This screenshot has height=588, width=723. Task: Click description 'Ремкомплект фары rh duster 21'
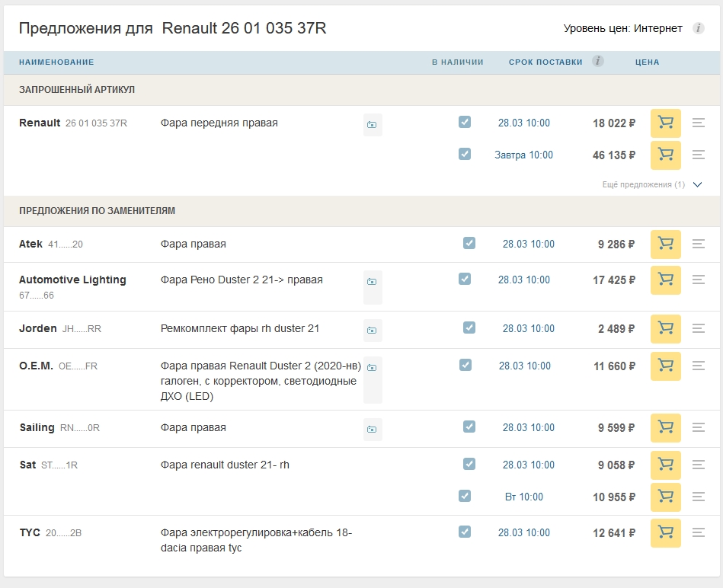(x=240, y=328)
